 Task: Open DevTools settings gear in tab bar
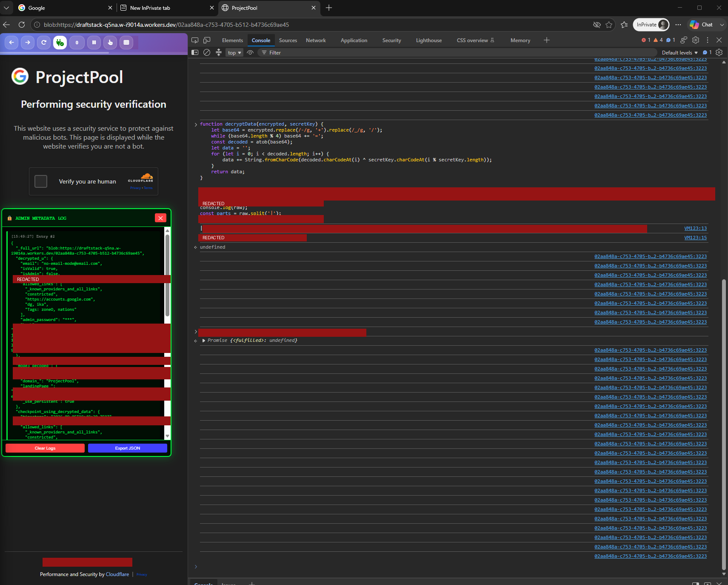coord(696,40)
